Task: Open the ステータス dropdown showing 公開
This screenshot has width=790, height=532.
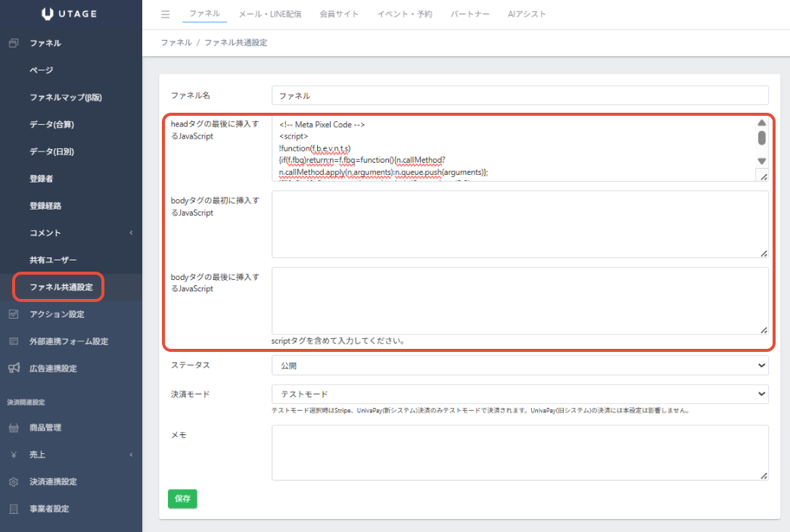Action: 519,366
